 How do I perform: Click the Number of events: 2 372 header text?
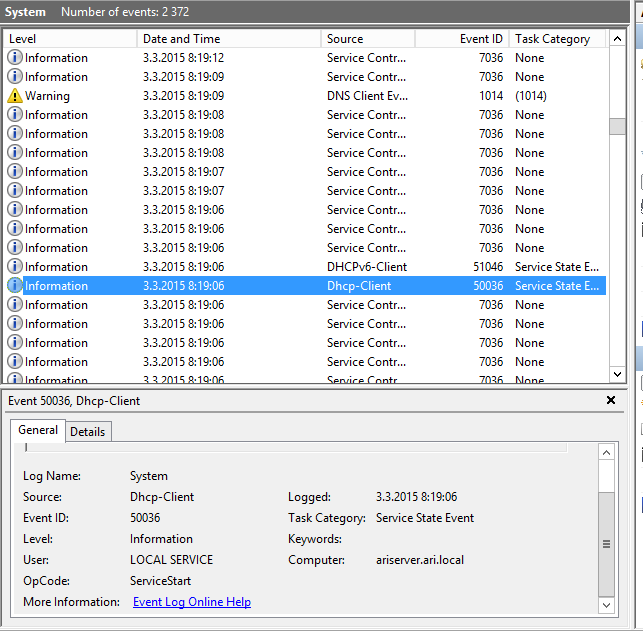point(125,11)
